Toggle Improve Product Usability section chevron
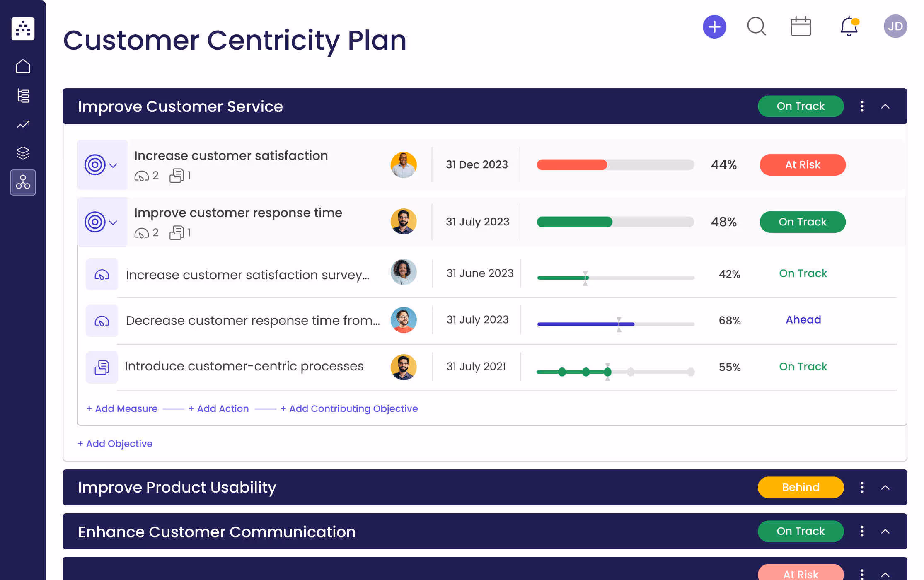The width and height of the screenshot is (924, 580). click(885, 488)
